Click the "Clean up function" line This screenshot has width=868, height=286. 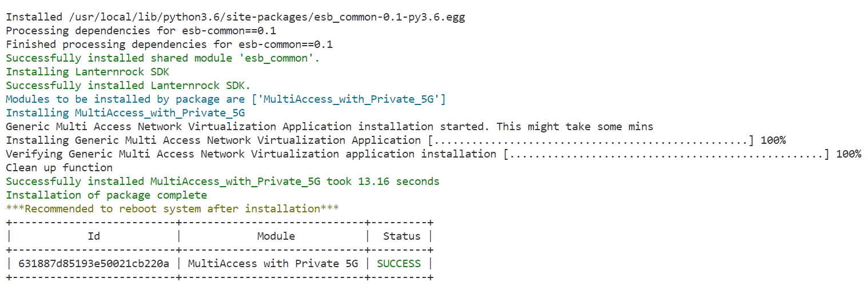[x=59, y=168]
